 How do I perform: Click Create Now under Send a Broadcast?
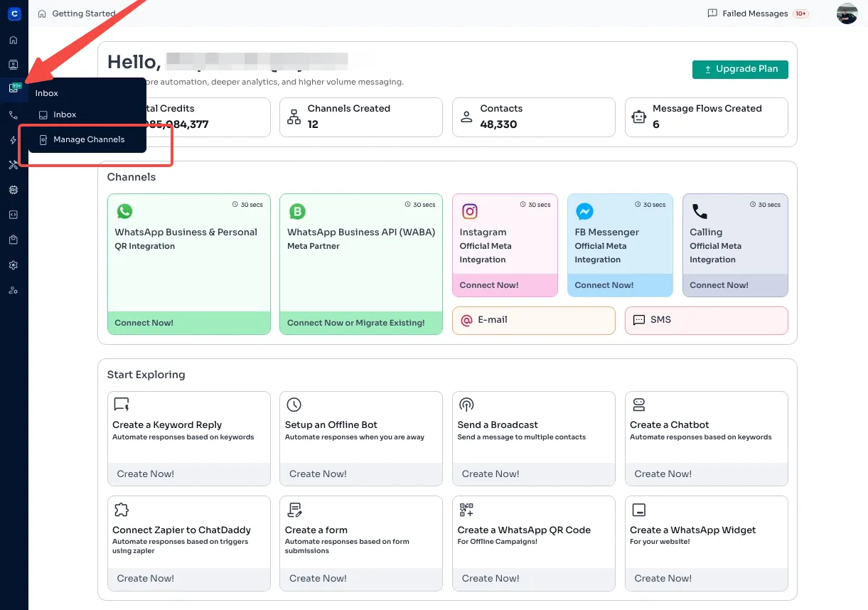point(491,473)
